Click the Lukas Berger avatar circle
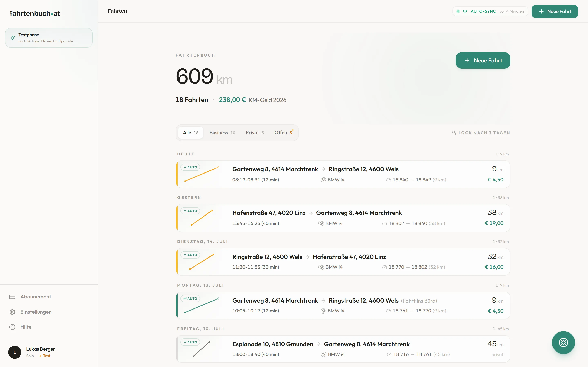 (14, 352)
